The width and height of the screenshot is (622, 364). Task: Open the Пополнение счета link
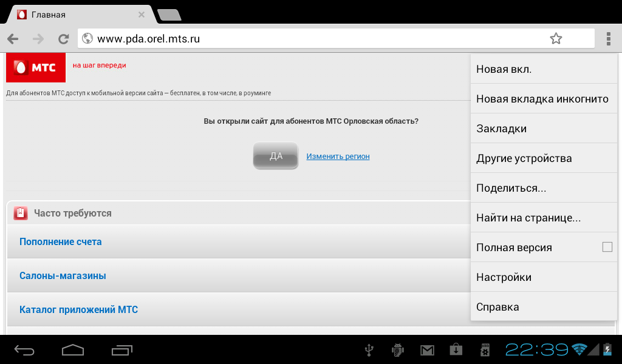pyautogui.click(x=61, y=241)
